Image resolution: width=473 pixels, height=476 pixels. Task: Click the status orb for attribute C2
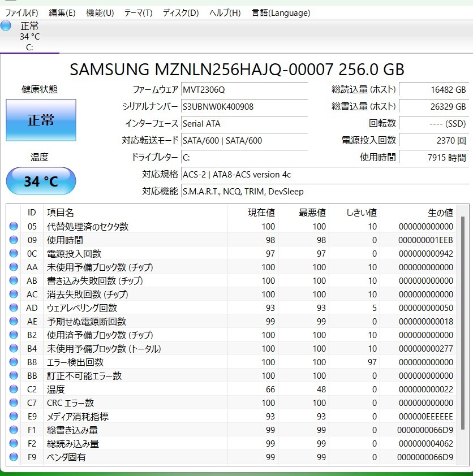click(14, 389)
